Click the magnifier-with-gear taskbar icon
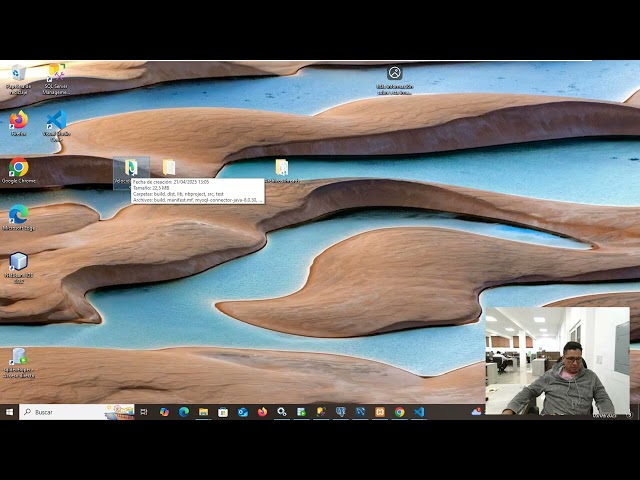The height and width of the screenshot is (480, 640). (282, 412)
